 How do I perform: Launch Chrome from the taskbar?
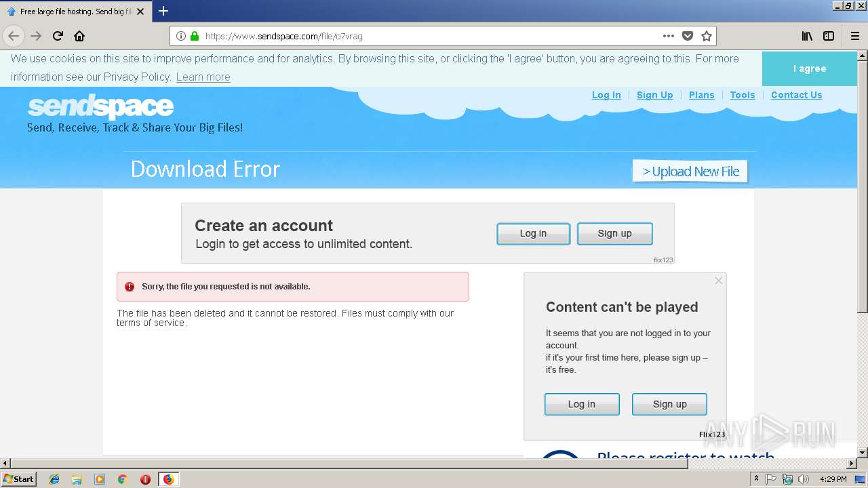coord(122,479)
